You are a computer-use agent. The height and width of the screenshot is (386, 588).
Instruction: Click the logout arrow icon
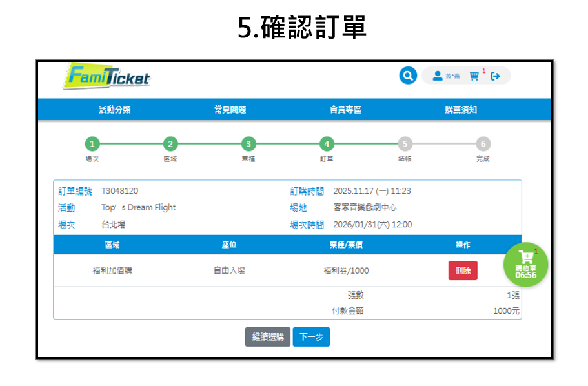click(495, 76)
